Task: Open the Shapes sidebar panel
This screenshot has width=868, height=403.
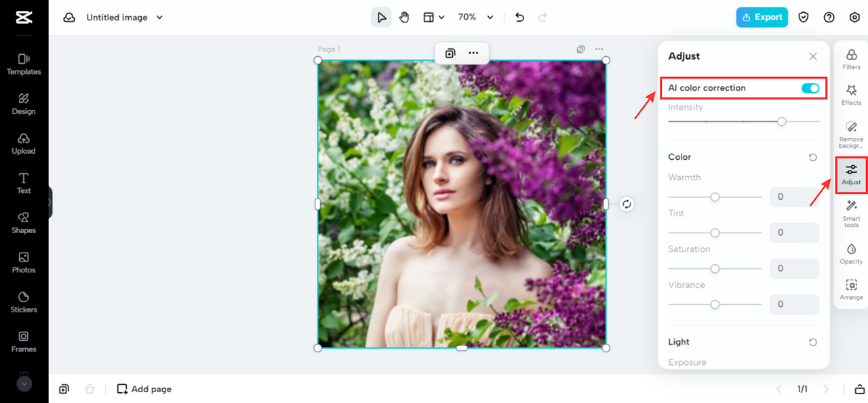Action: click(x=24, y=222)
